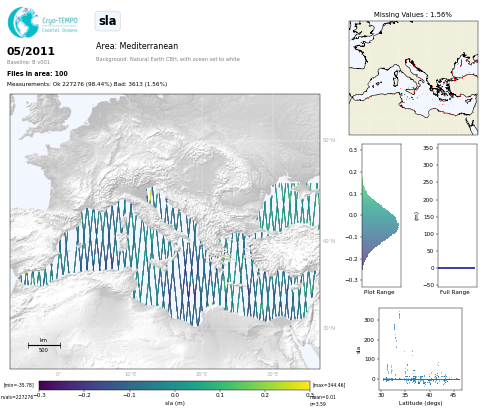Open the Missing Values overview map
The image size is (492, 410).
pyautogui.click(x=413, y=78)
